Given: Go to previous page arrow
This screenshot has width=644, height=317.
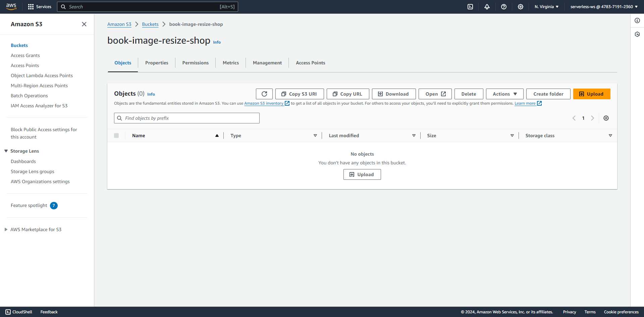Looking at the screenshot, I should pos(574,118).
